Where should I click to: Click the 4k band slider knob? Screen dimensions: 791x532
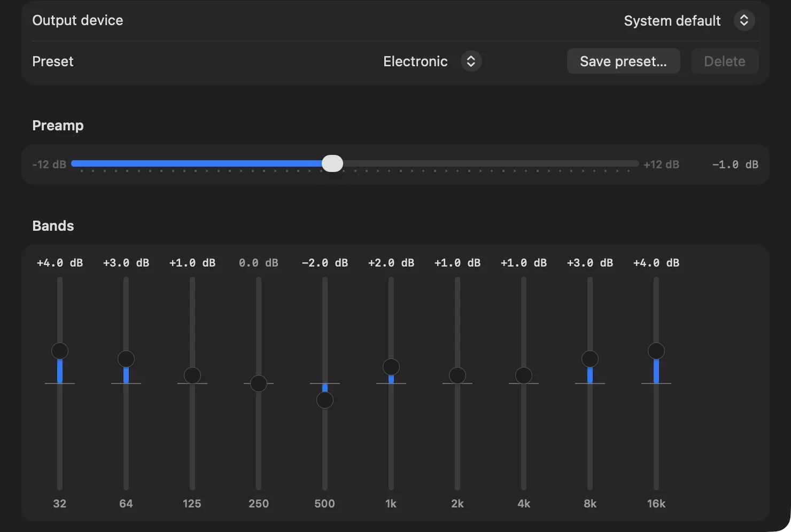tap(524, 375)
